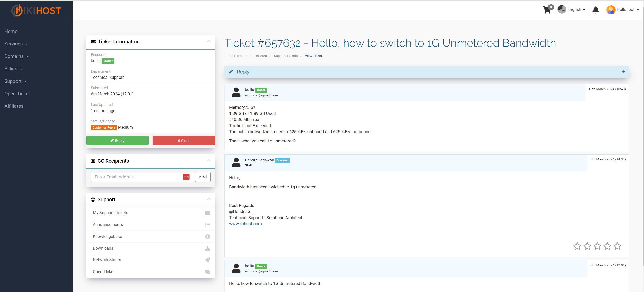Open the Services menu in sidebar
The height and width of the screenshot is (292, 644).
pyautogui.click(x=16, y=44)
